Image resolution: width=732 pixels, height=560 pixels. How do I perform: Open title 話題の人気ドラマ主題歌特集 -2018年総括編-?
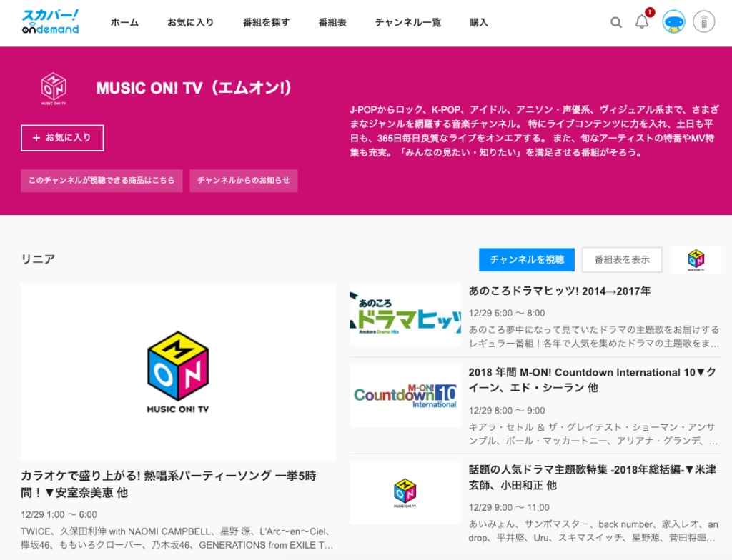click(593, 477)
